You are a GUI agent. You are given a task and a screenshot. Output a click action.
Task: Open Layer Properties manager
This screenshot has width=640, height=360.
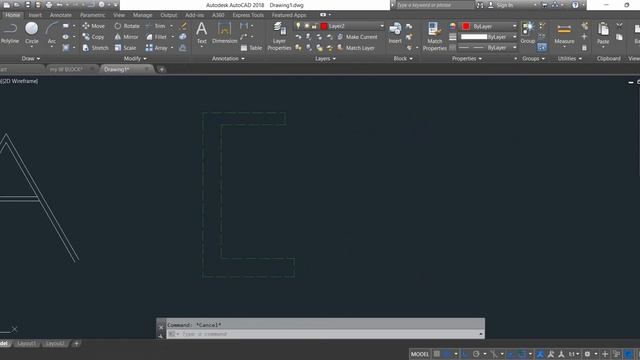pos(279,36)
